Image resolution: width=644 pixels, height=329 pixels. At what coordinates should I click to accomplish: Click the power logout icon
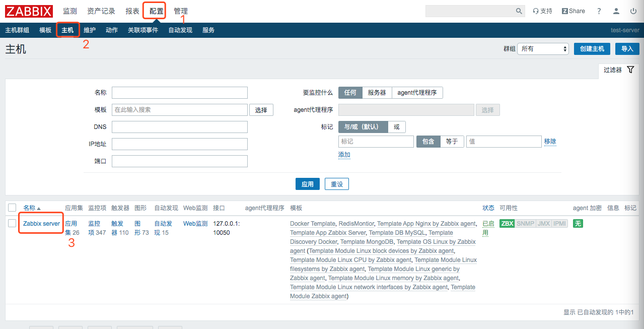point(633,11)
